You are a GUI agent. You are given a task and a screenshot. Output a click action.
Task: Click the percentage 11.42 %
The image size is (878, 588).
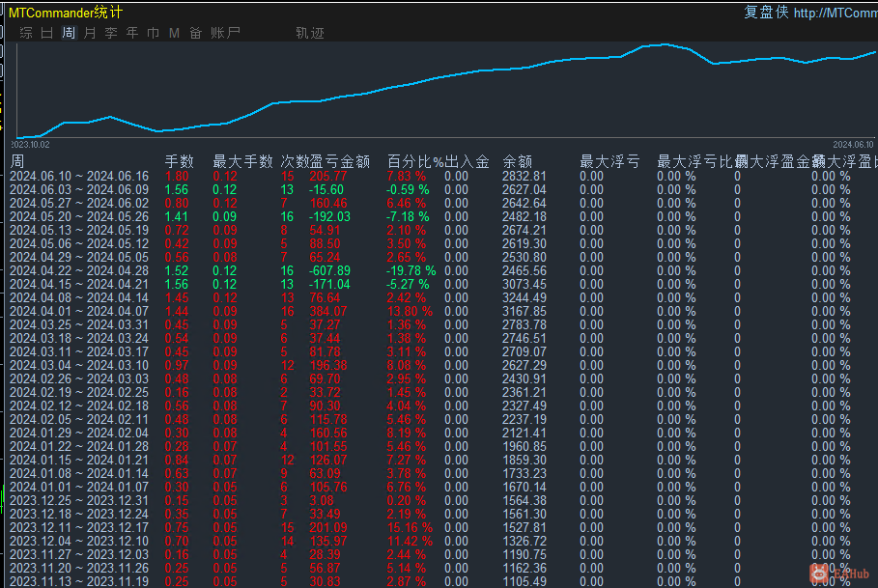tap(410, 542)
